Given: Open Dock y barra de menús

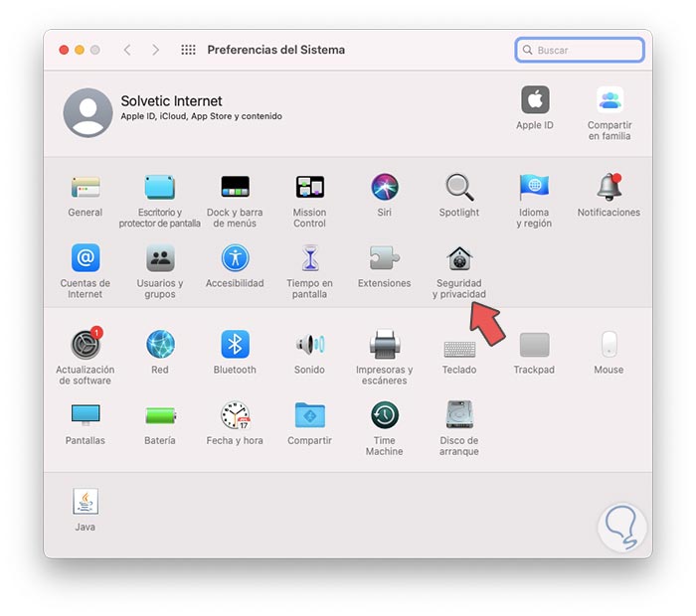Looking at the screenshot, I should [x=235, y=188].
